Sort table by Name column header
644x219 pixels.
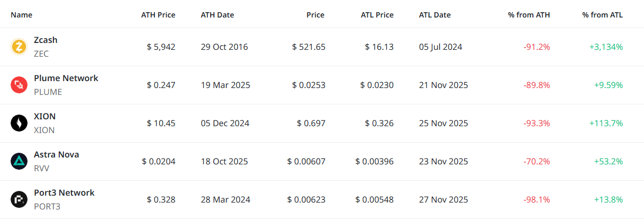tap(22, 15)
